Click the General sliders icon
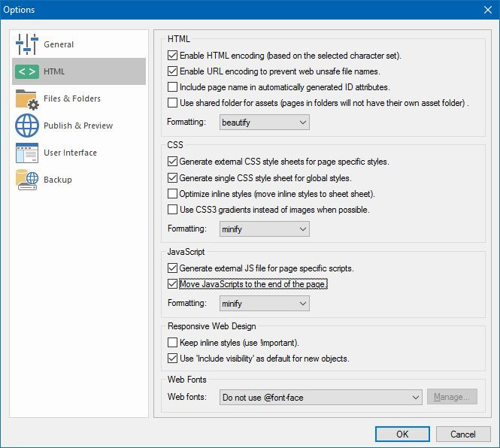This screenshot has height=448, width=500. 27,44
